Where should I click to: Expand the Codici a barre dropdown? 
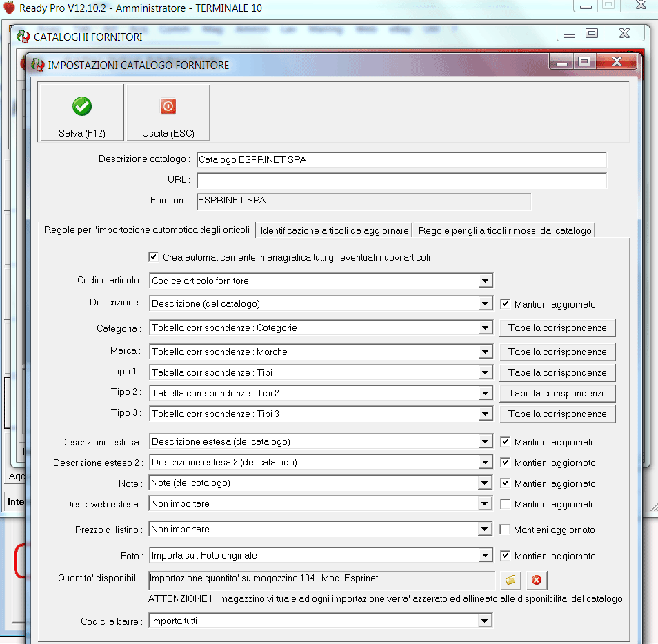click(x=485, y=621)
